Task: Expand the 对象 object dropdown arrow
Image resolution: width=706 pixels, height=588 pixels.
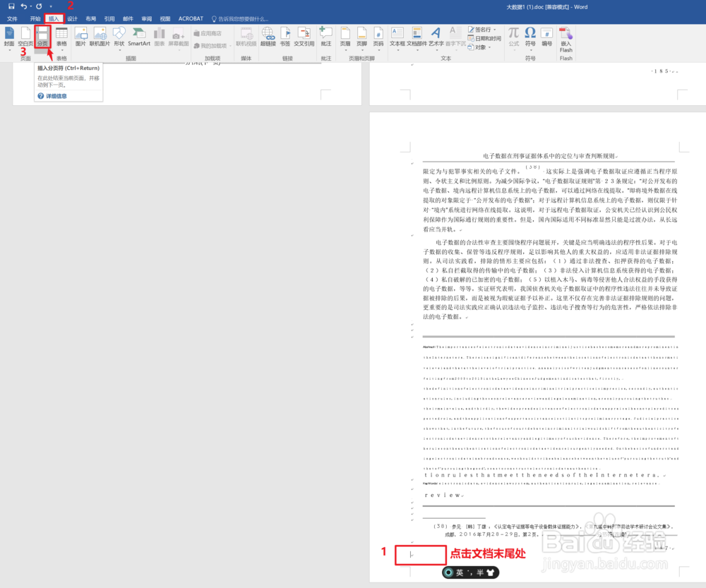Action: 489,47
